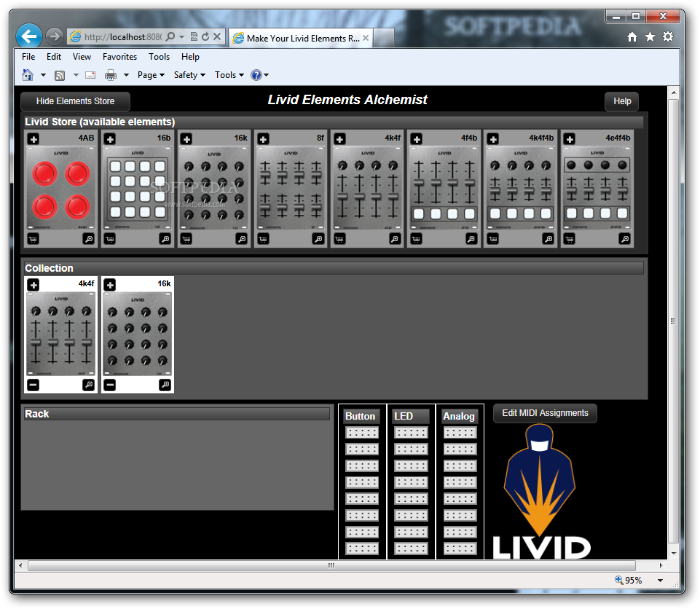Expand the feeds button dropdown arrow
Screen dimensions: 700x609
click(x=76, y=75)
